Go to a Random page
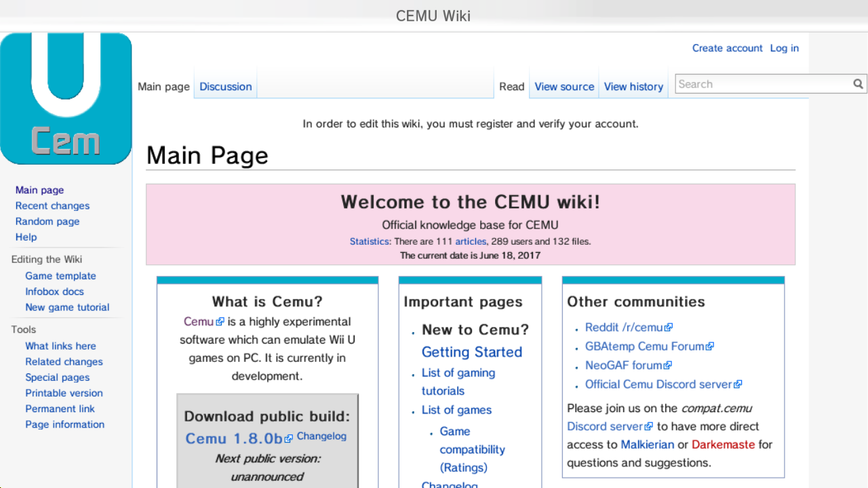Viewport: 868px width, 488px height. click(x=47, y=222)
